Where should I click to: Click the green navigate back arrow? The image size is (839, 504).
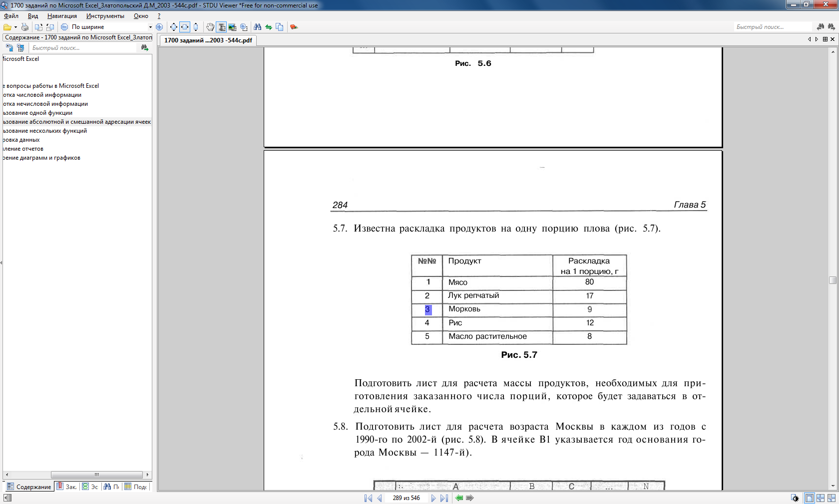459,498
